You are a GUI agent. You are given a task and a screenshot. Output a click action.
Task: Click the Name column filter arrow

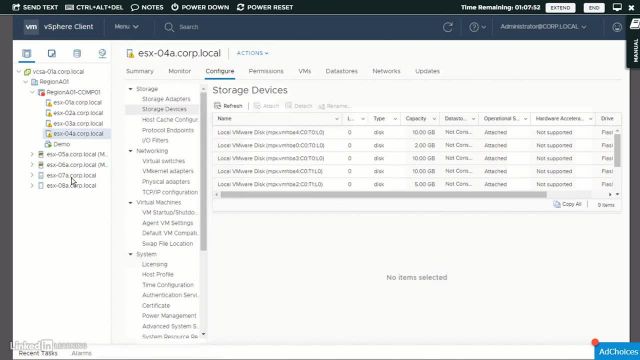[x=337, y=119]
